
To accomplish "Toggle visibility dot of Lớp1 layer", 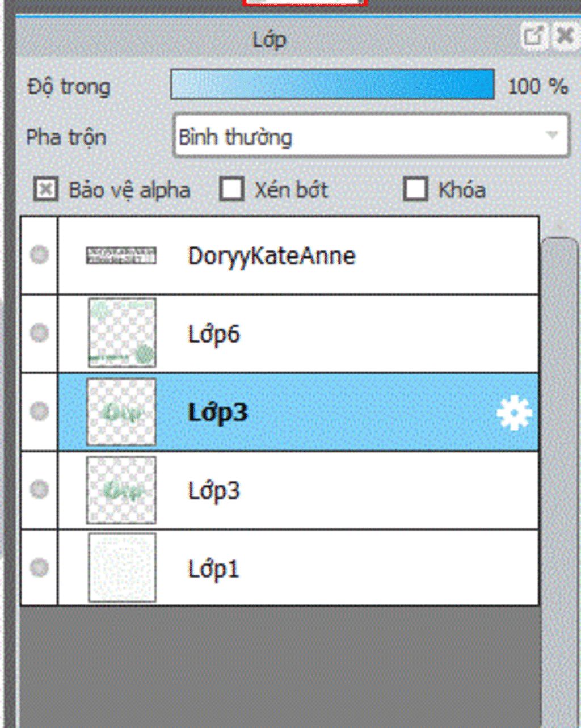I will [39, 567].
